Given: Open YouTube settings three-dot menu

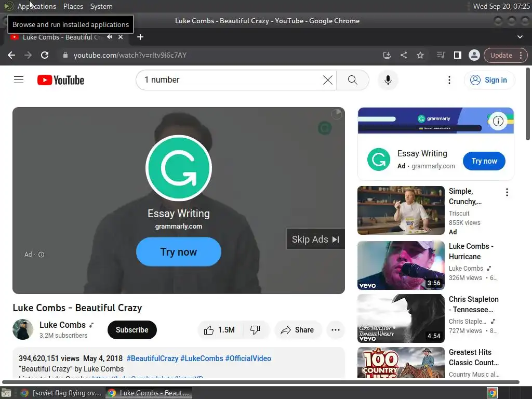Looking at the screenshot, I should [x=449, y=80].
